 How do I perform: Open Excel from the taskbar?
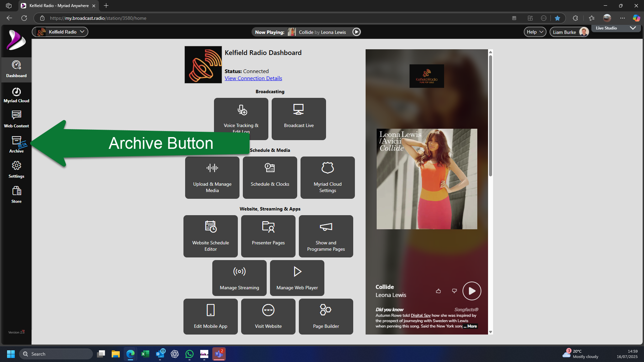(145, 354)
